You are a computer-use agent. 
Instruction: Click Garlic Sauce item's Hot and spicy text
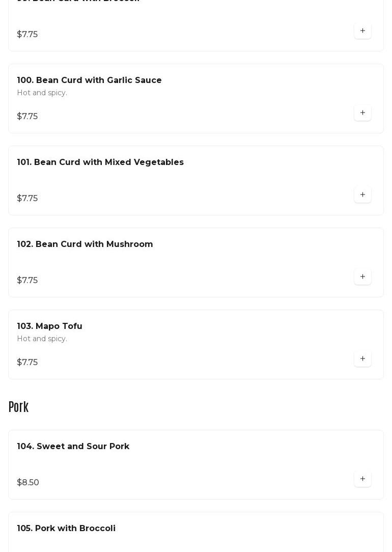pos(42,93)
